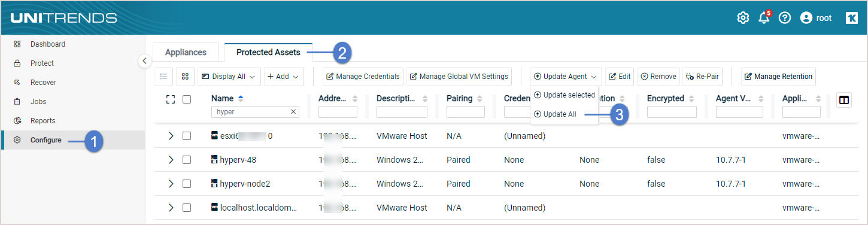The width and height of the screenshot is (868, 225).
Task: Click Manage Global VM Settings button
Action: [x=459, y=77]
